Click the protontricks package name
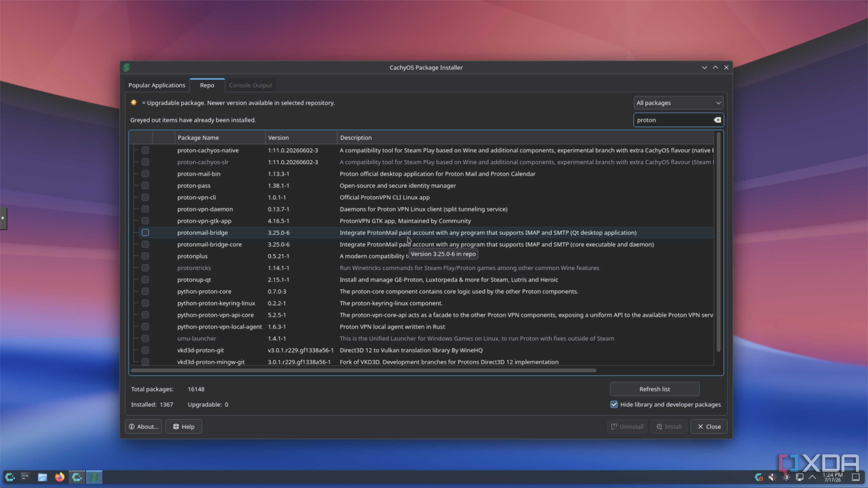This screenshot has width=868, height=488. click(194, 268)
